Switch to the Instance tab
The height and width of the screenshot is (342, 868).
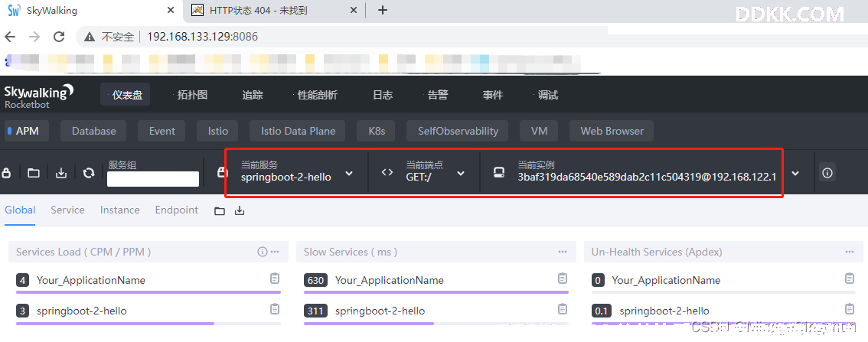[x=119, y=210]
